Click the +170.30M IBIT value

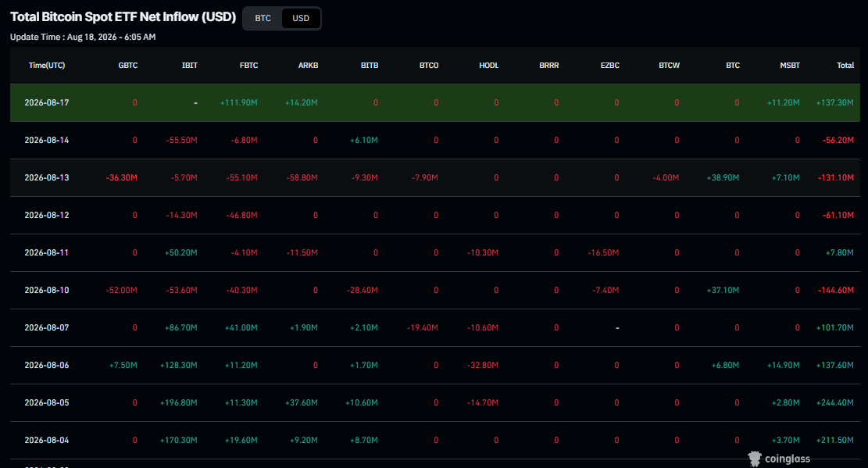[179, 441]
